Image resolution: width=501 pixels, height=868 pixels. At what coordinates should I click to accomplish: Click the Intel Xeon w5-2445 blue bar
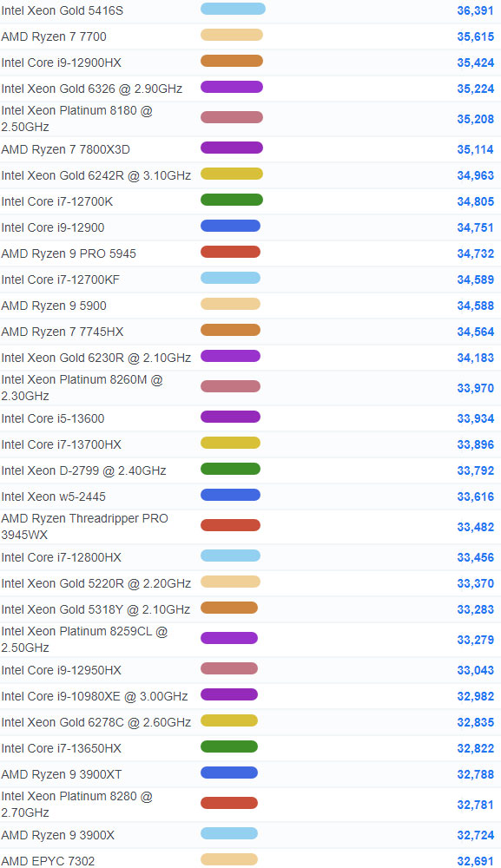tap(230, 495)
